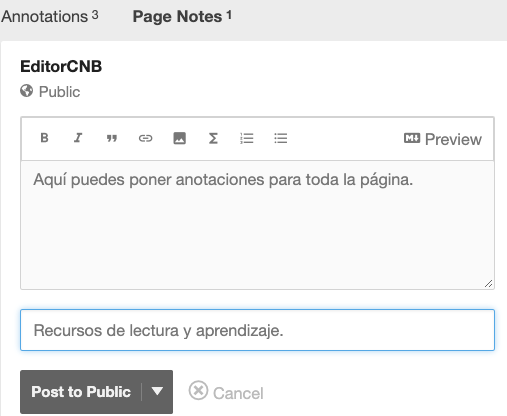Click the text area resize handle corner

coord(489,284)
